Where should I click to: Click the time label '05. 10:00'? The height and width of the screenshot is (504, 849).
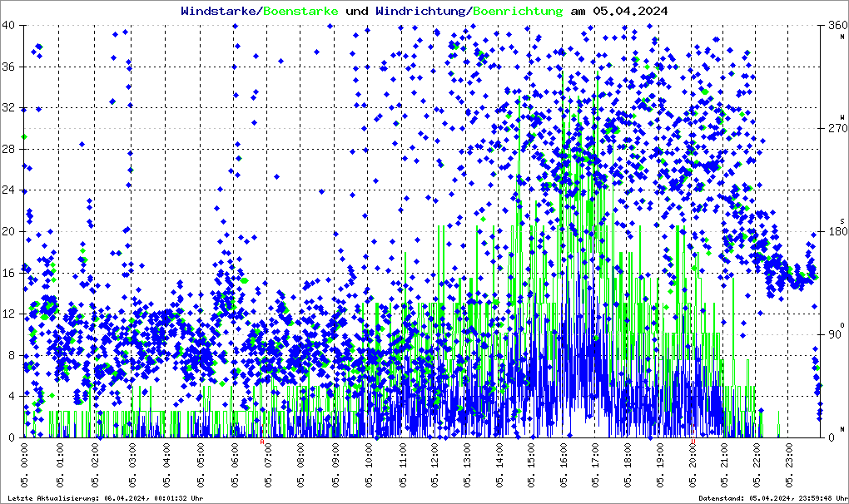pos(369,466)
